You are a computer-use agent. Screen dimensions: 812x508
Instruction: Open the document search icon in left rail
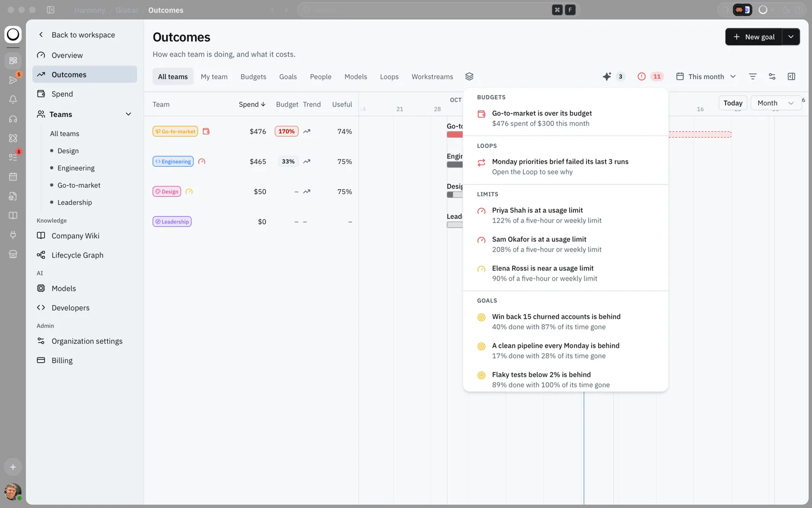(13, 196)
